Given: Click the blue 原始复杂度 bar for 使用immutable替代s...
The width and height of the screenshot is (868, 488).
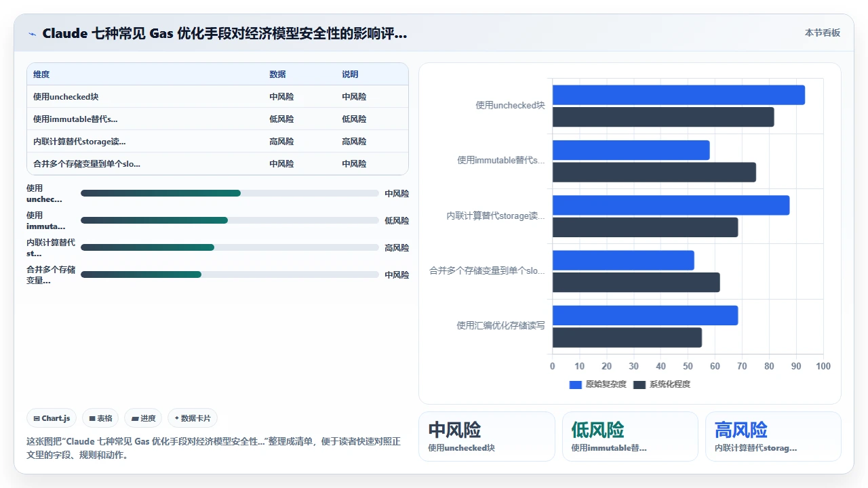Looking at the screenshot, I should click(x=631, y=150).
